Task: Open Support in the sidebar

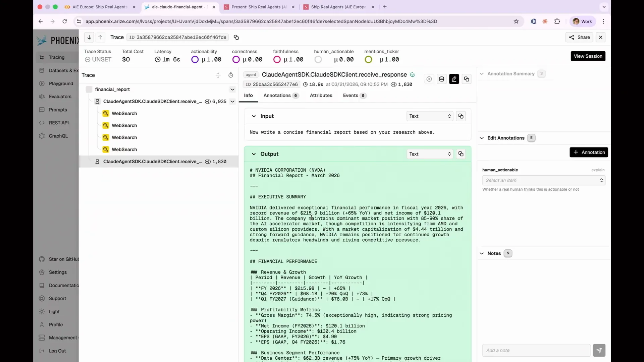Action: (x=57, y=299)
